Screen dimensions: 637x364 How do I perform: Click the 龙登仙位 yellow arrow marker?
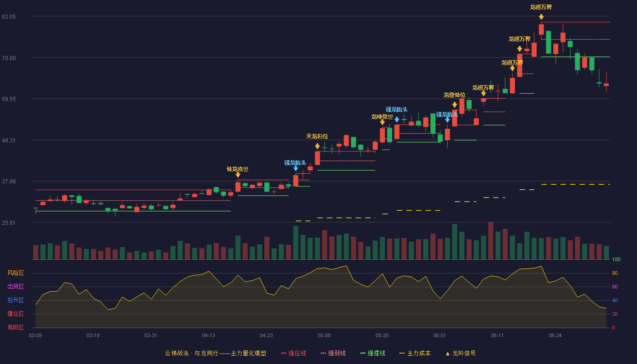click(x=455, y=105)
